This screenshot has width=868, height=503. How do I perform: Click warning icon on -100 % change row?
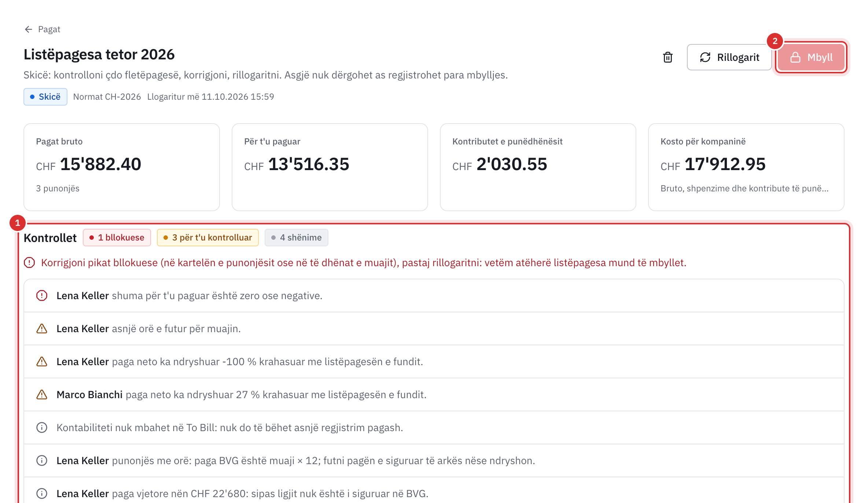tap(42, 361)
